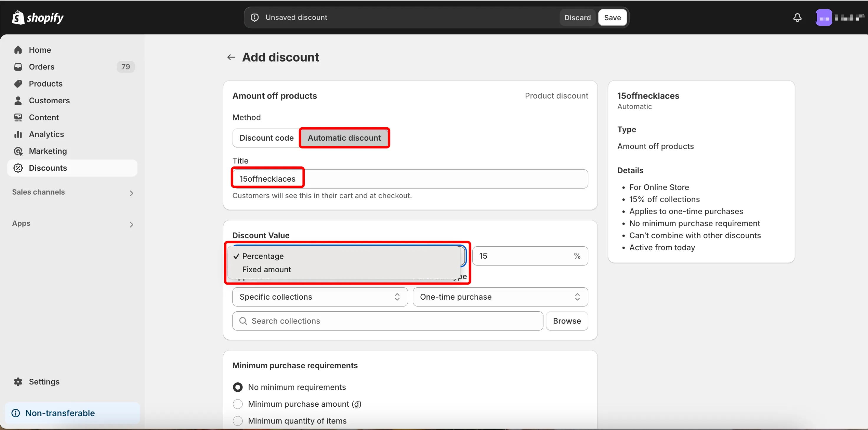Select No minimum requirements option

[x=237, y=387]
